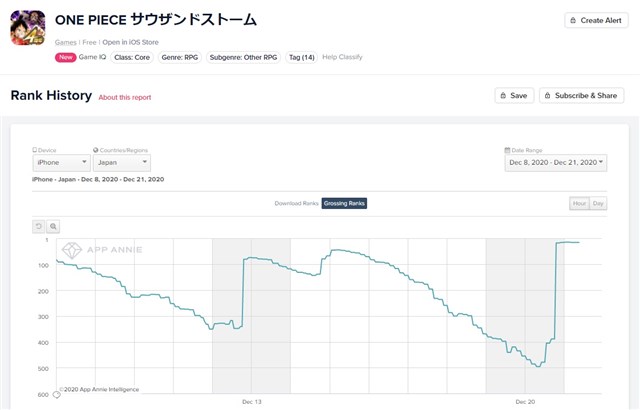Click the bell Create Alert button
This screenshot has height=410, width=640.
click(x=597, y=20)
